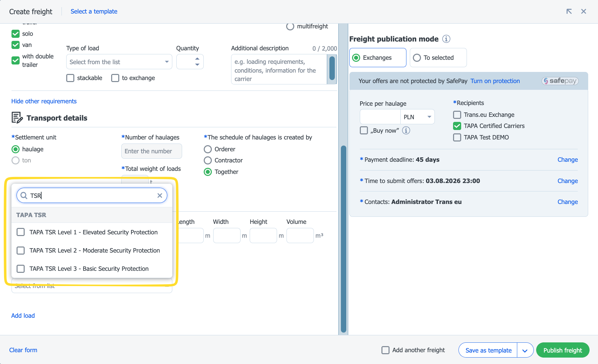
Task: Check TAPA TSR Level 1 Elevated Security
Action: pos(21,232)
